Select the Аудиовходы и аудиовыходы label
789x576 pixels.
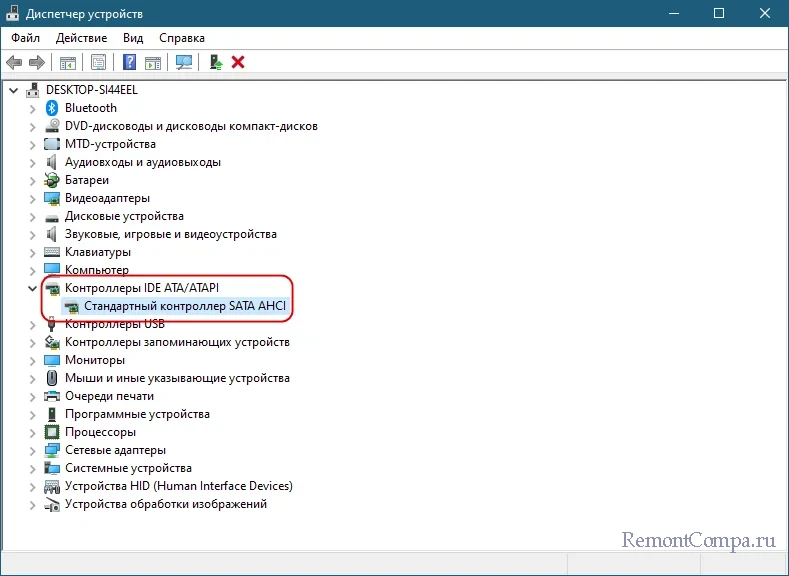(x=143, y=162)
